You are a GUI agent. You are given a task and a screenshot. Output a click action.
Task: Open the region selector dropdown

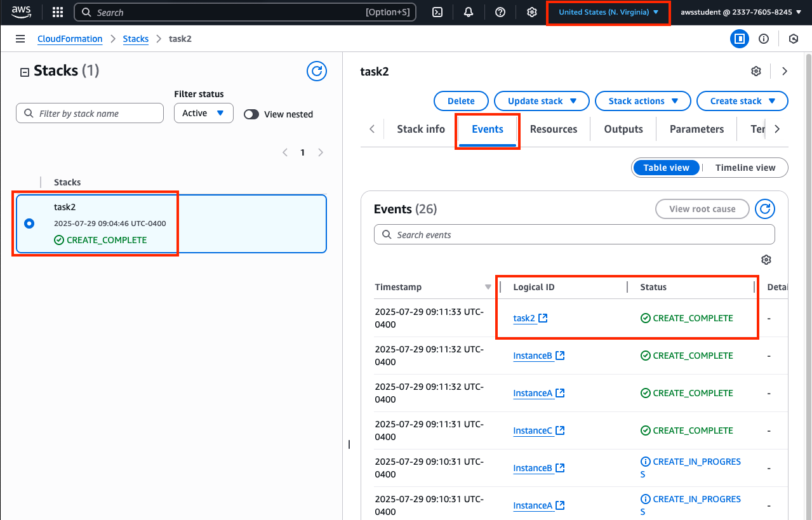click(x=608, y=12)
